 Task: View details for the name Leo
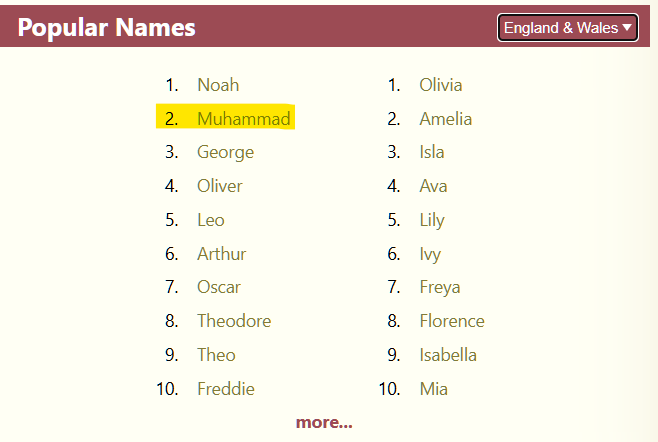[x=211, y=220]
